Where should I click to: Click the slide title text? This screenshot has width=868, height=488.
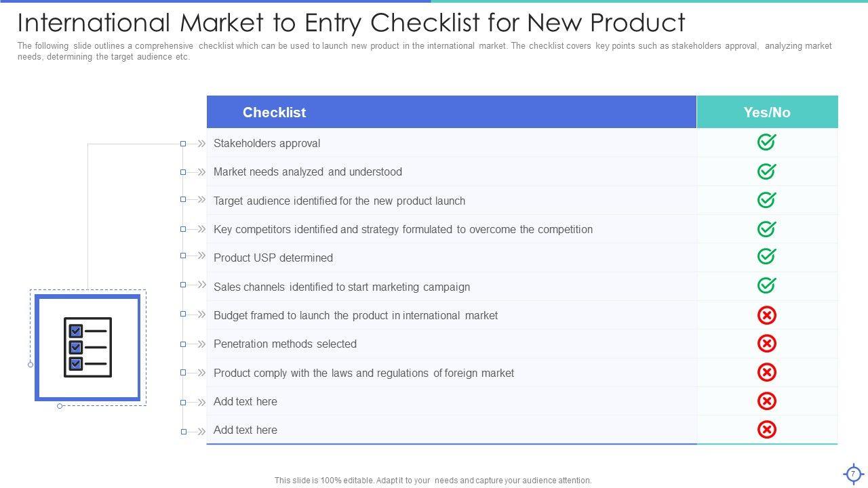pyautogui.click(x=351, y=23)
